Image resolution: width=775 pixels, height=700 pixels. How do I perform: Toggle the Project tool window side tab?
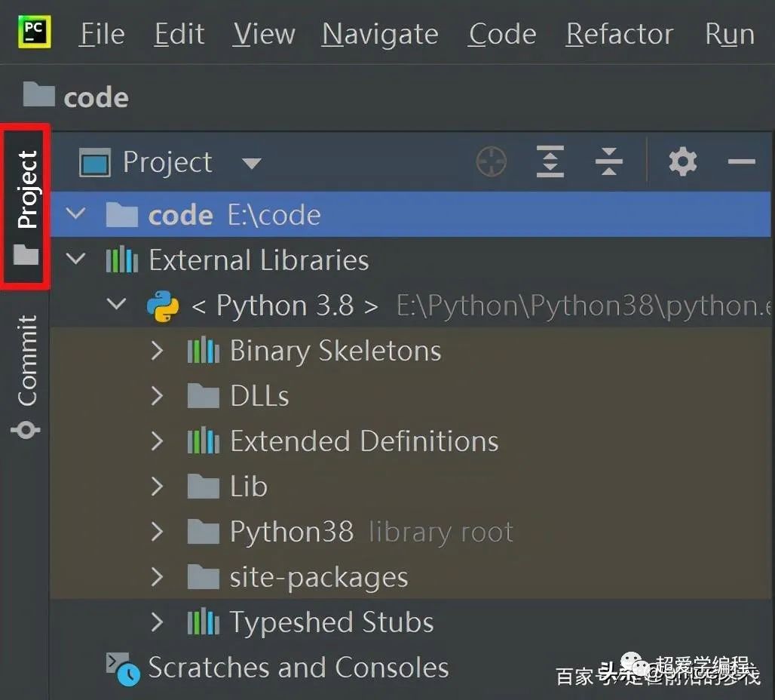(25, 206)
